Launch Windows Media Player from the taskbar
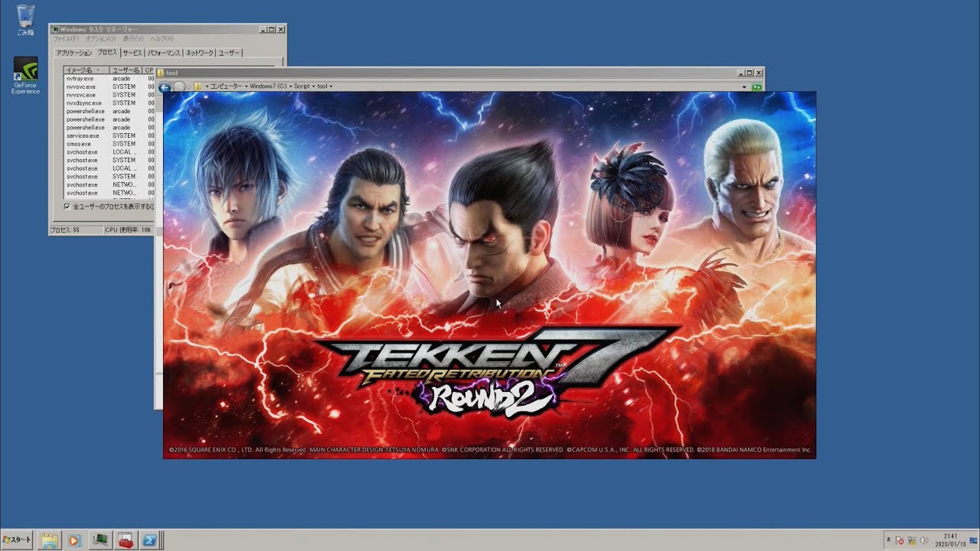 pyautogui.click(x=73, y=540)
